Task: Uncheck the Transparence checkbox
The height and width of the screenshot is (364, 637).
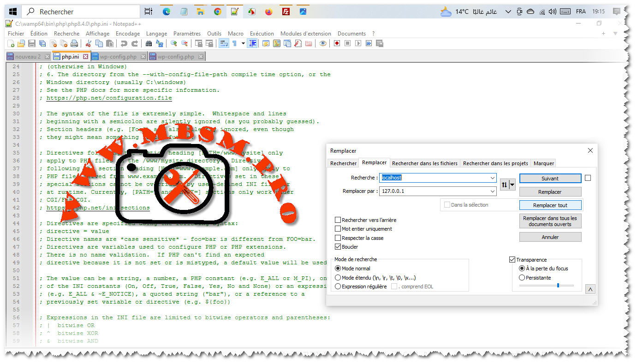Action: pos(512,260)
